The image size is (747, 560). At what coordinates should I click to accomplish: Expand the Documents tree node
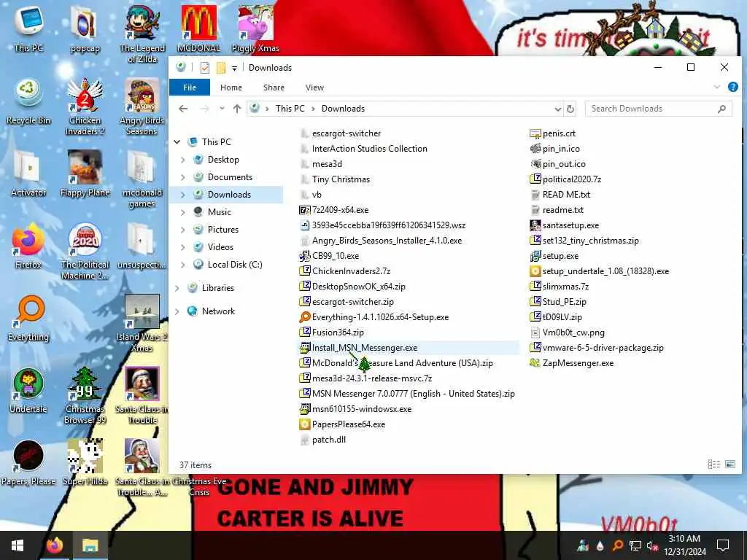click(x=183, y=177)
